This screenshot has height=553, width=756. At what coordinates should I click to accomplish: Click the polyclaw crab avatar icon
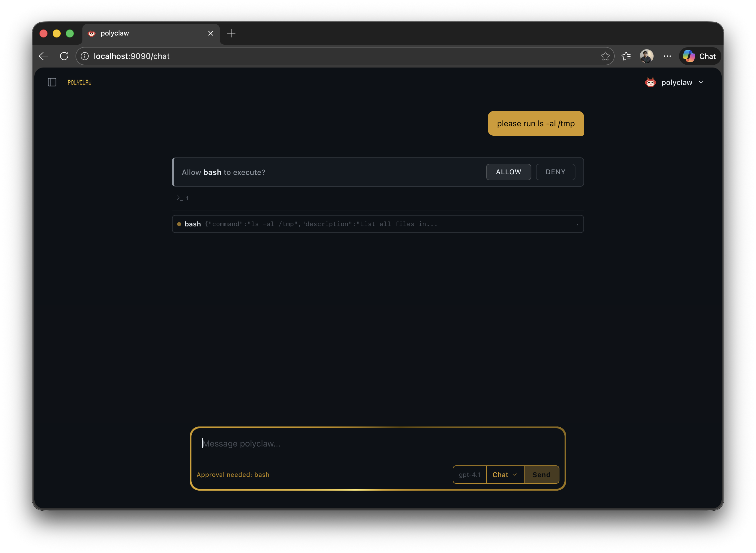[650, 82]
